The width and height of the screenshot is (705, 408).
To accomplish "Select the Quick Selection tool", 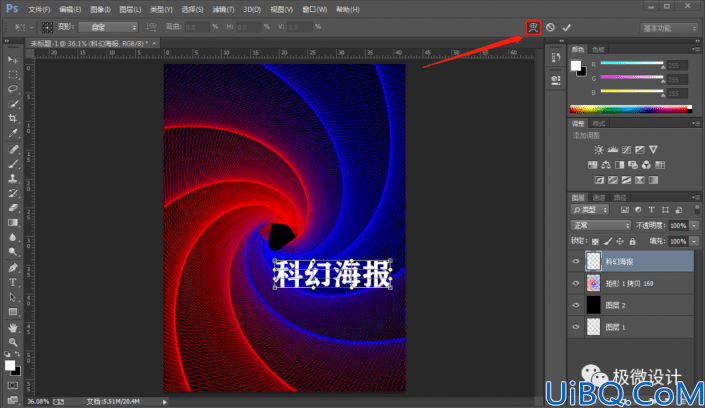I will coord(13,104).
